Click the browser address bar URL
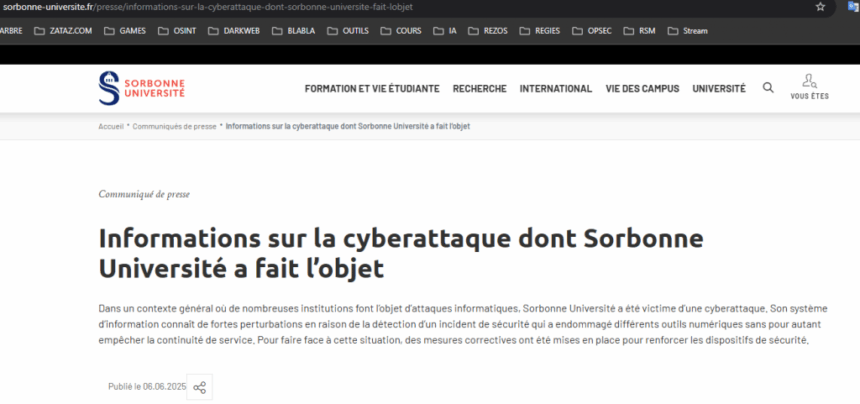 [x=208, y=7]
